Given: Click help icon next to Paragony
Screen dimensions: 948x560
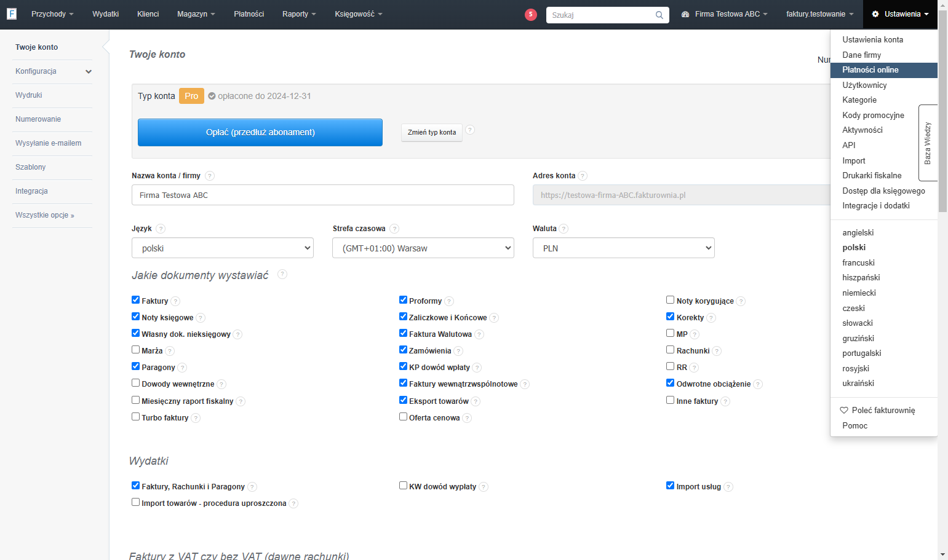Looking at the screenshot, I should click(x=182, y=368).
